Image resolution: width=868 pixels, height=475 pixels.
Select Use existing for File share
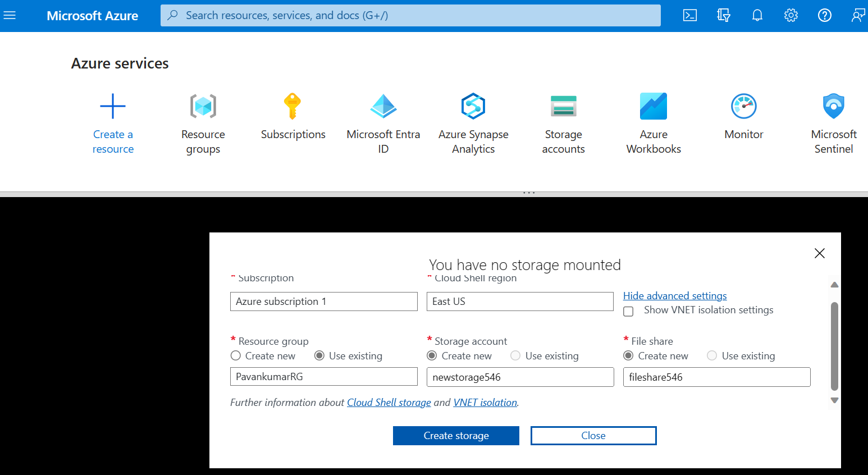click(x=712, y=356)
